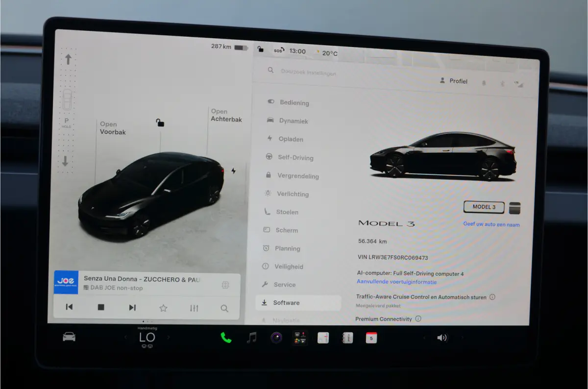Select the Software menu item

tap(298, 303)
